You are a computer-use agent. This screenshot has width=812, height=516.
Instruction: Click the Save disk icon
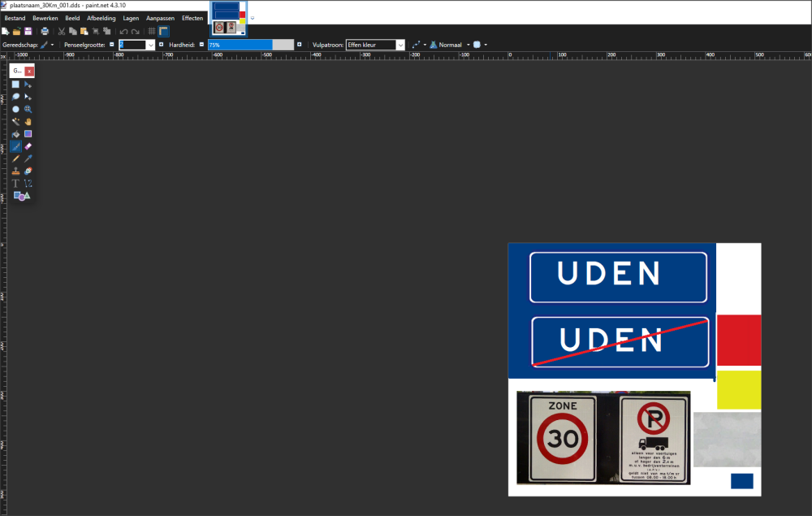pyautogui.click(x=28, y=31)
